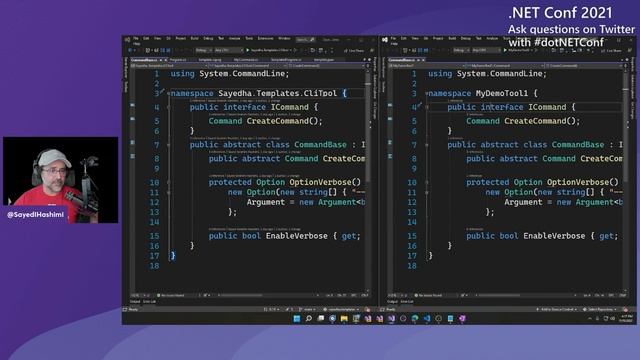Open Windows Start menu on taskbar
The image size is (640, 360).
(297, 318)
